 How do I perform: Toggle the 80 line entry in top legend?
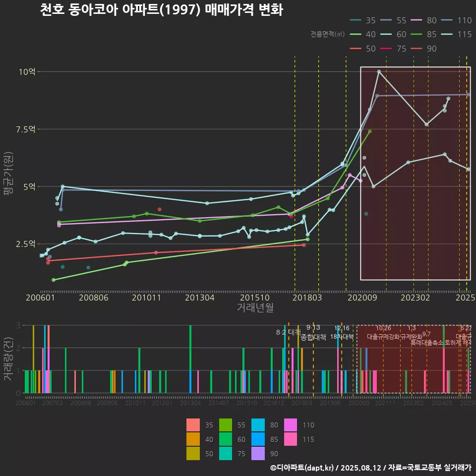pyautogui.click(x=423, y=20)
